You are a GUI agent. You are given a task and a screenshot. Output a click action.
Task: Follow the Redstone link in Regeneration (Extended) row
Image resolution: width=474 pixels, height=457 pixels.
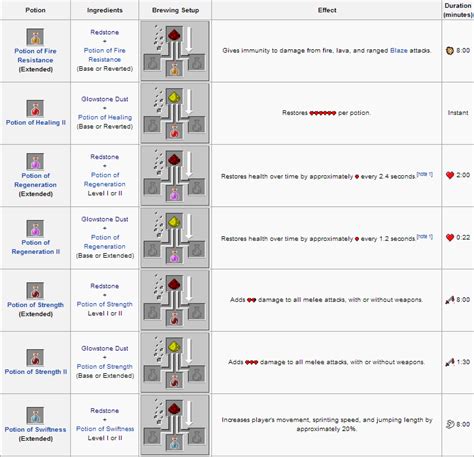[x=105, y=157]
